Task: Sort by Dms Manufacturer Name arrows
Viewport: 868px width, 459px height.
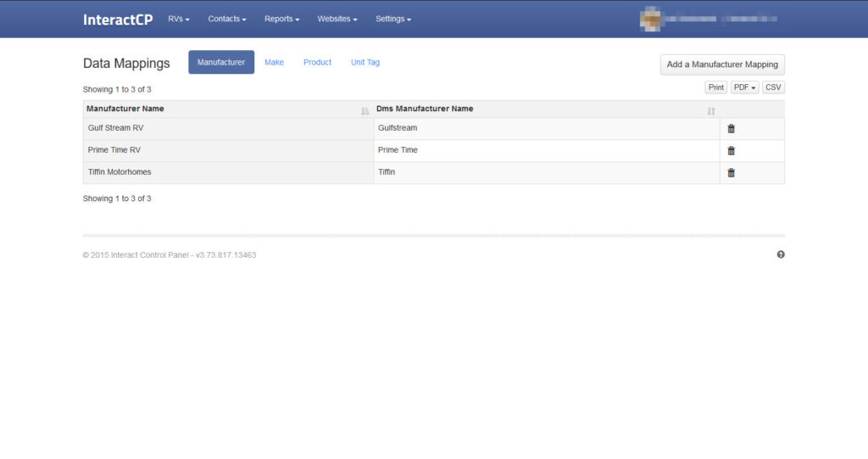Action: tap(710, 111)
